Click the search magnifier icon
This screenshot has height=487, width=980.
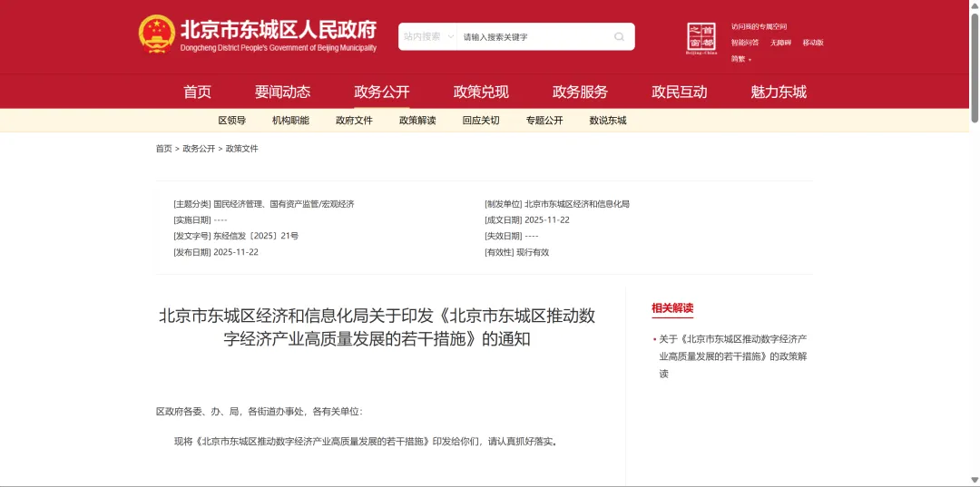coord(619,37)
